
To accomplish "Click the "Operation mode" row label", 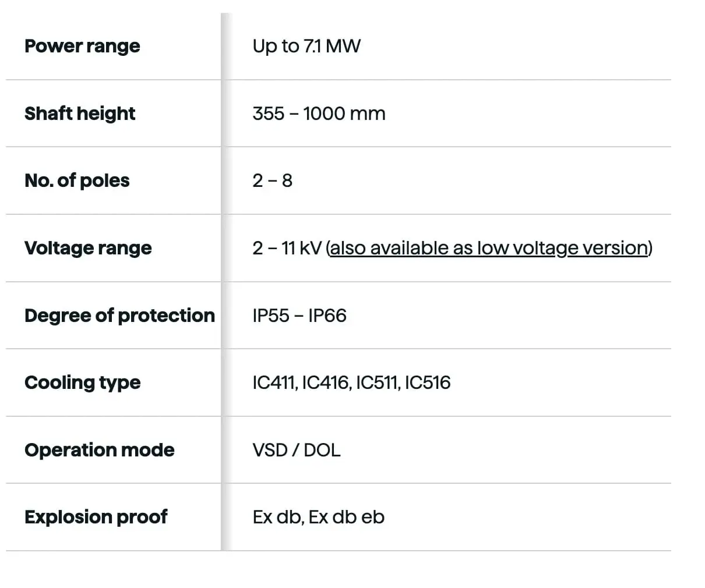I will (x=100, y=450).
